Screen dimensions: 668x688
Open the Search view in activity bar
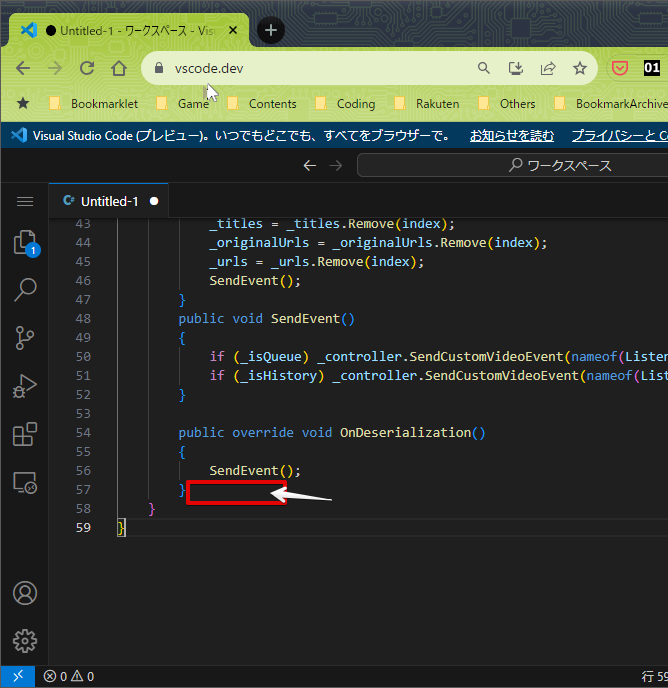click(25, 290)
